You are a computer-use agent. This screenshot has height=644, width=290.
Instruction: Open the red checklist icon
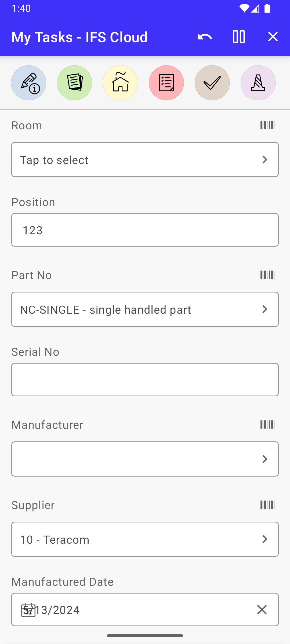click(x=166, y=83)
